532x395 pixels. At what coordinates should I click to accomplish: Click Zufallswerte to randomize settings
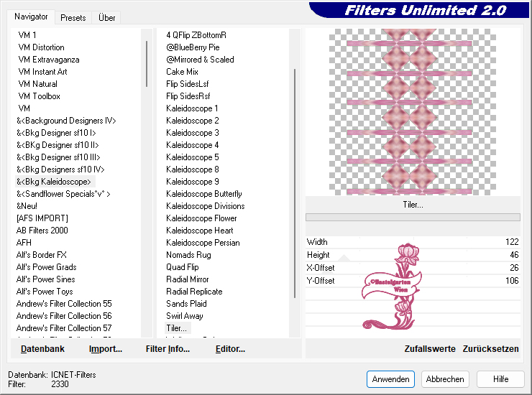click(x=430, y=349)
